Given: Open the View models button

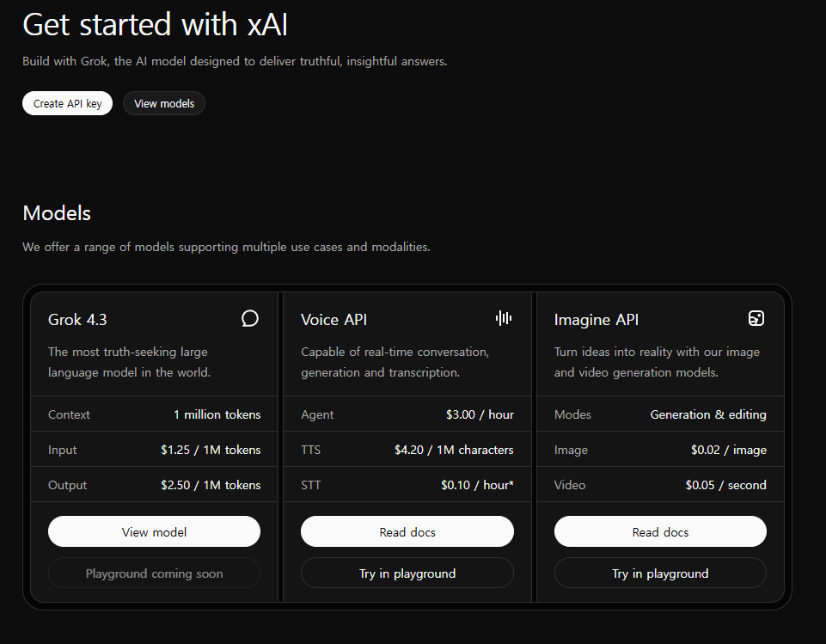Looking at the screenshot, I should (x=164, y=103).
